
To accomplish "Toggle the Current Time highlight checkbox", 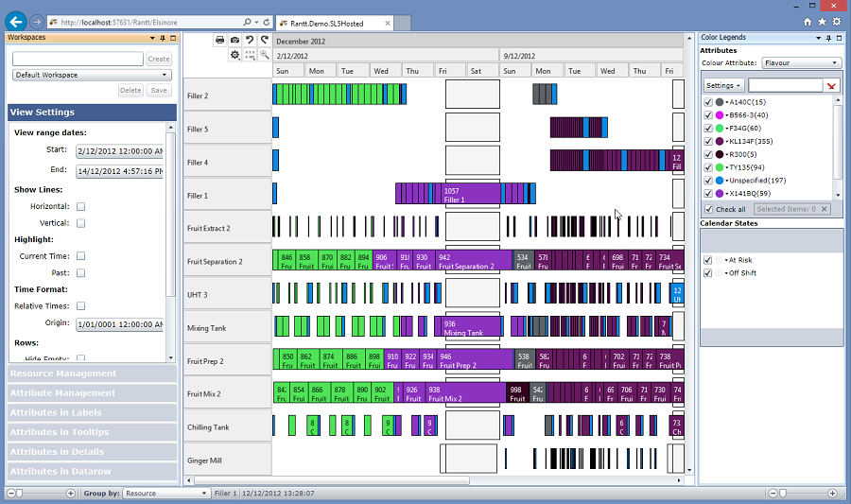I will click(x=81, y=256).
